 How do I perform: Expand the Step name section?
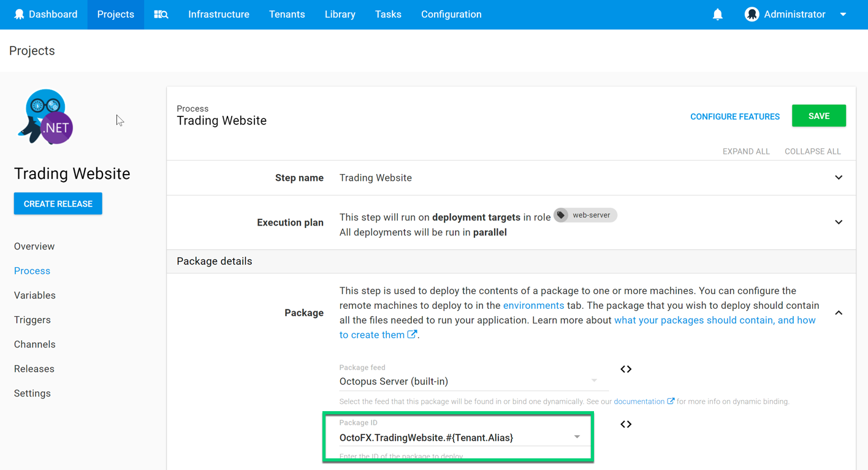click(x=838, y=177)
